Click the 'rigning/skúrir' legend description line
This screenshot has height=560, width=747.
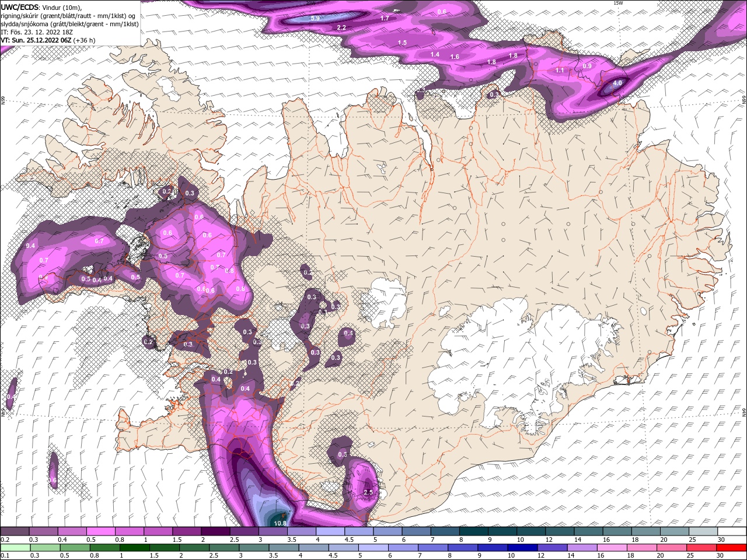pyautogui.click(x=69, y=15)
